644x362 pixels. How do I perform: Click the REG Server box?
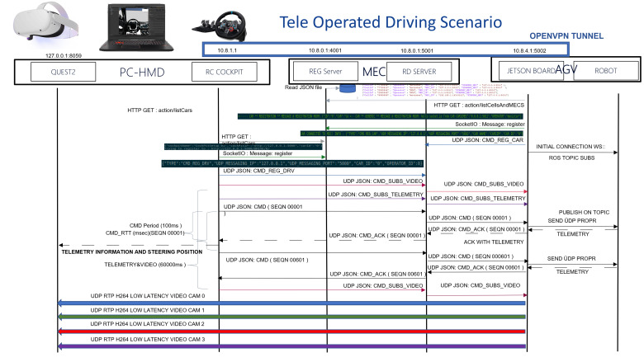[x=325, y=72]
